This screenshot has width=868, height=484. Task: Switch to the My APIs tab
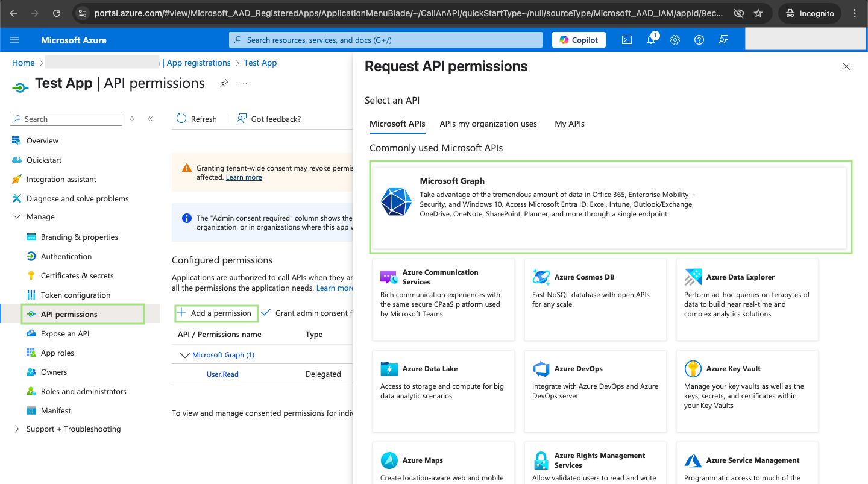[570, 124]
